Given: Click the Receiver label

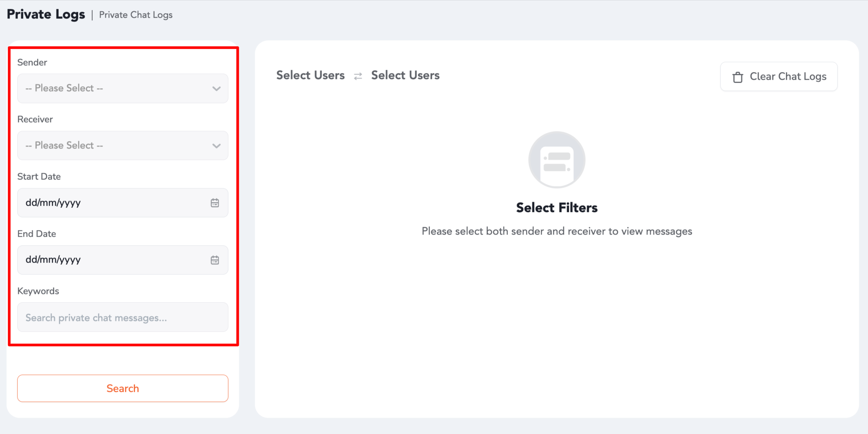Looking at the screenshot, I should click(x=35, y=119).
